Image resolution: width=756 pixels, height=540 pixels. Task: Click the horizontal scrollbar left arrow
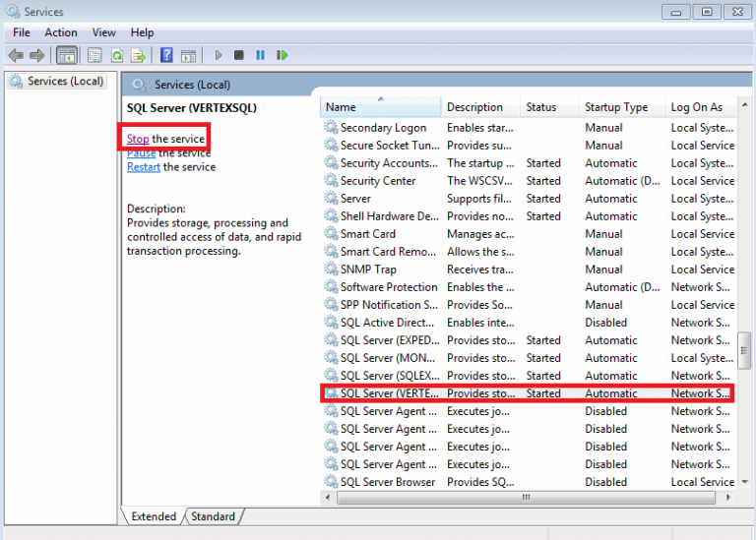coord(328,497)
